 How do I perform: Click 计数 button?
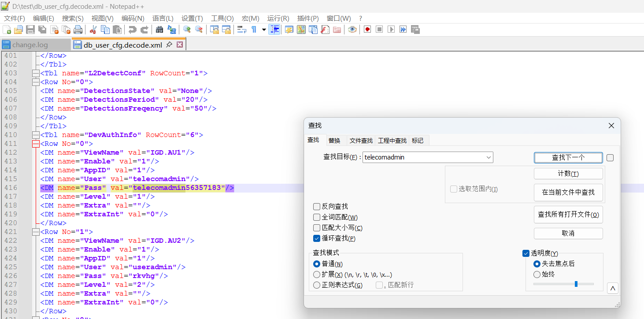click(x=568, y=174)
